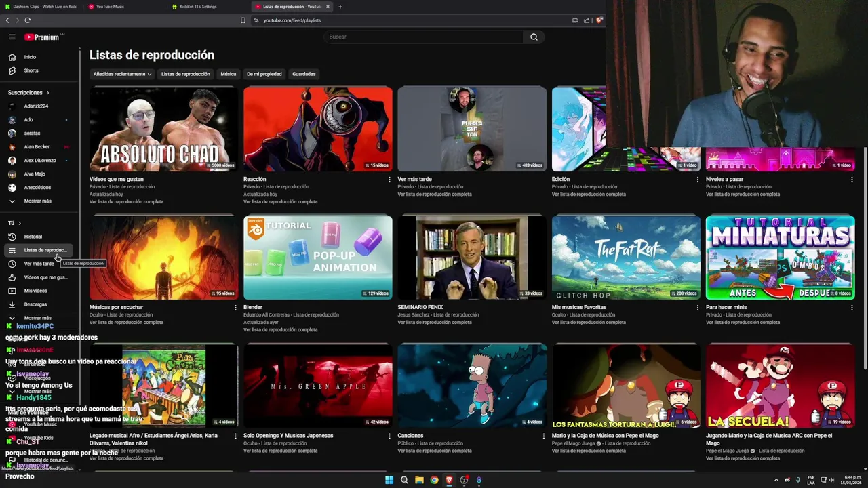Image resolution: width=868 pixels, height=488 pixels.
Task: Open Alva Majo subscription channel
Action: (x=39, y=174)
